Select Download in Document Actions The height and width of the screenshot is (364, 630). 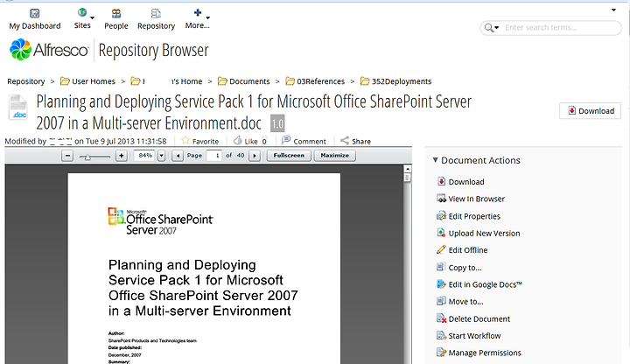click(460, 182)
